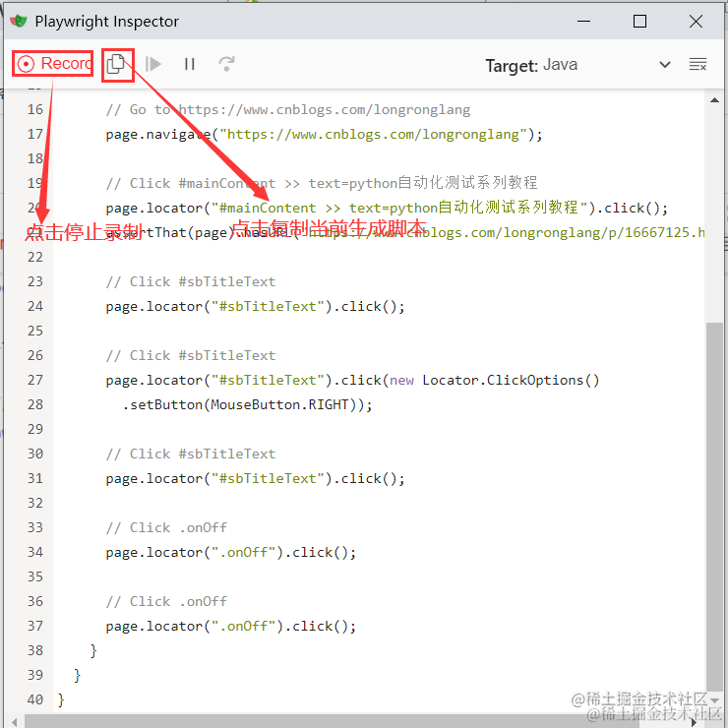Minimize the Playwright Inspector window
728x728 pixels.
click(583, 22)
